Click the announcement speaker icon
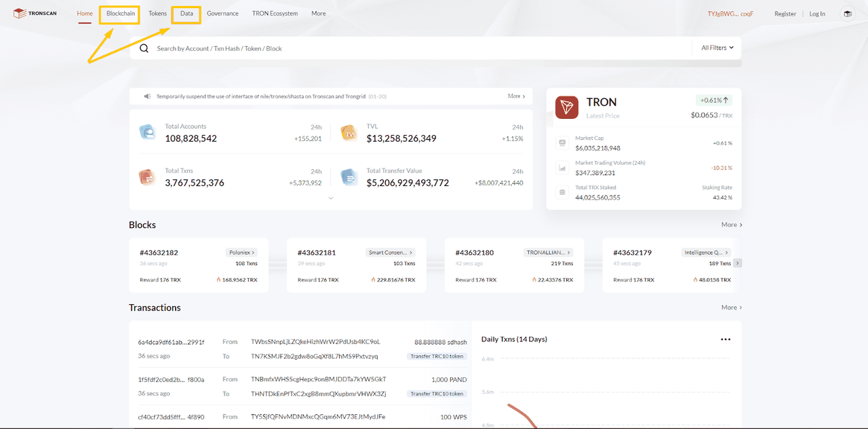 click(147, 96)
